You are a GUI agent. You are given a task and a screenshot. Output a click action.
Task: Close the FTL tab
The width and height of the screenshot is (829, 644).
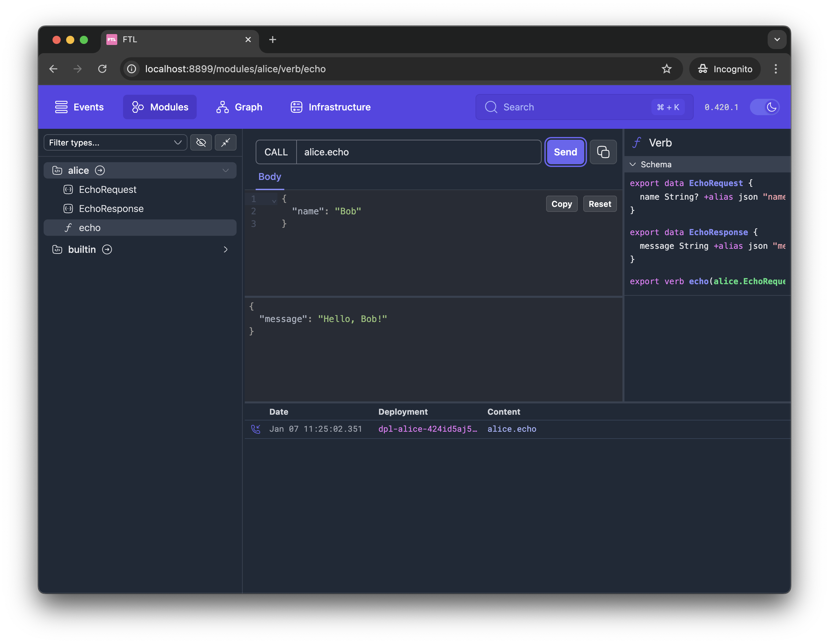point(248,40)
